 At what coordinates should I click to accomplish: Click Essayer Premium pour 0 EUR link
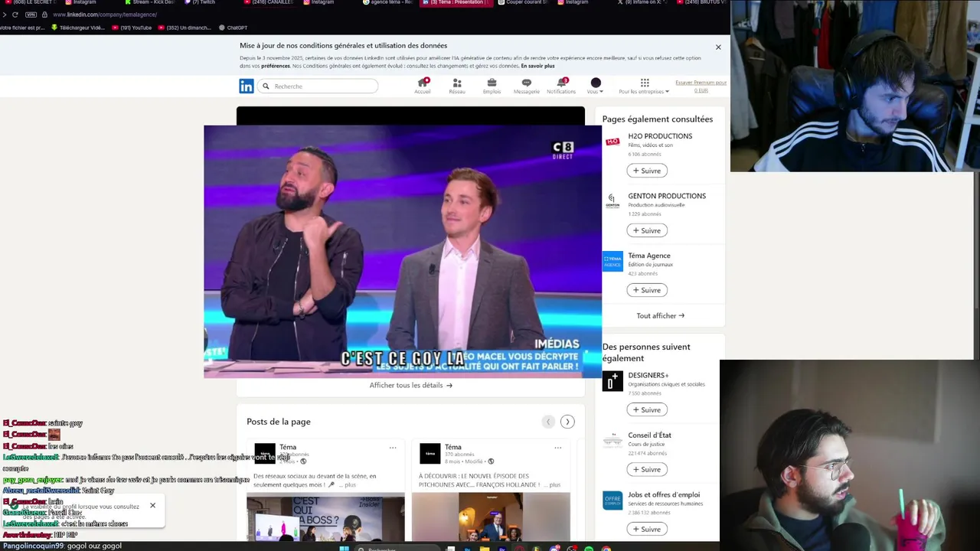point(701,86)
